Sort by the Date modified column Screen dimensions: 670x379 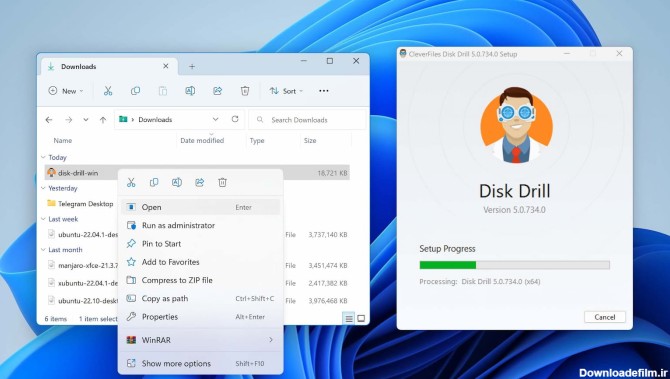tap(202, 141)
